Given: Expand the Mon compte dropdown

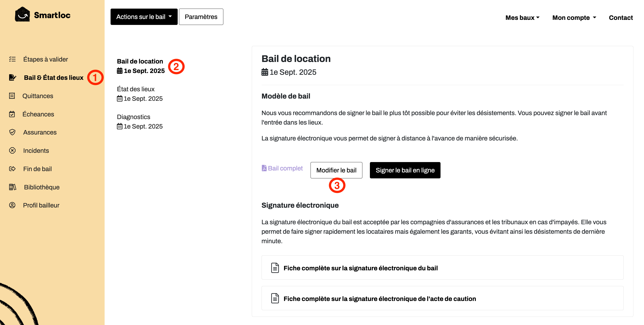Looking at the screenshot, I should [574, 17].
